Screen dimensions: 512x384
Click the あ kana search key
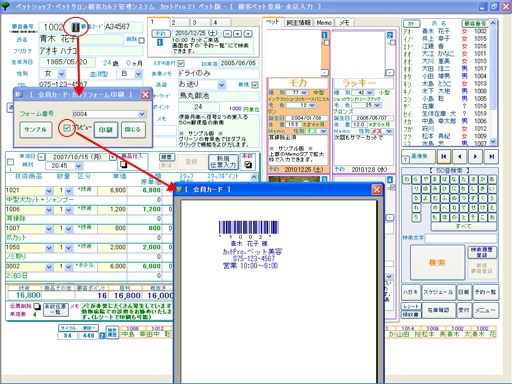pos(492,179)
